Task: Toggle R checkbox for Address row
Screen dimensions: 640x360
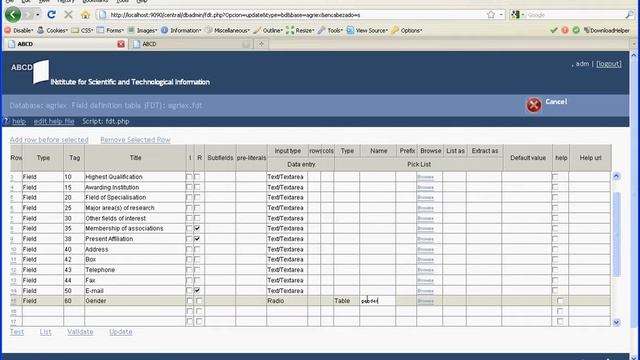Action: click(198, 249)
